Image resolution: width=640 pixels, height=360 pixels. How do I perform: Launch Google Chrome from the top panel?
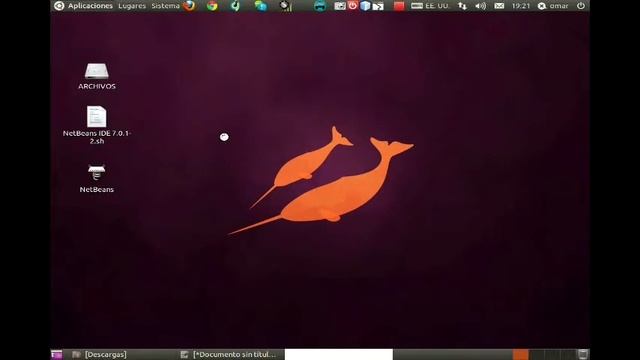click(212, 6)
